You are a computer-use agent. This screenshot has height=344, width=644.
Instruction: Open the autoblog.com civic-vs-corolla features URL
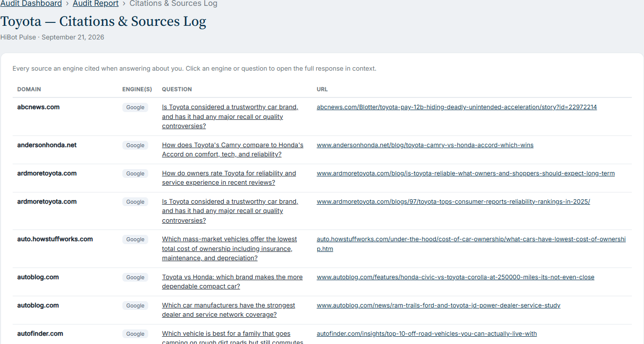tap(455, 277)
